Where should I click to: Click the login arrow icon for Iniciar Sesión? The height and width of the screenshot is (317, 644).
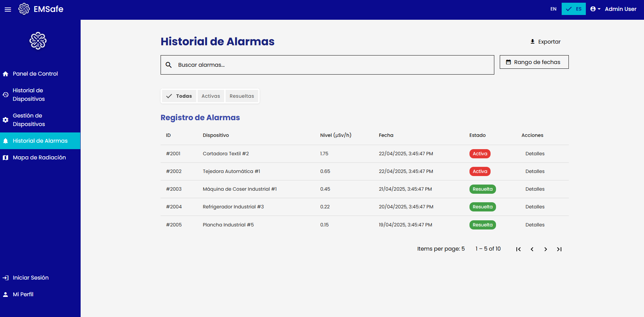pyautogui.click(x=5, y=278)
